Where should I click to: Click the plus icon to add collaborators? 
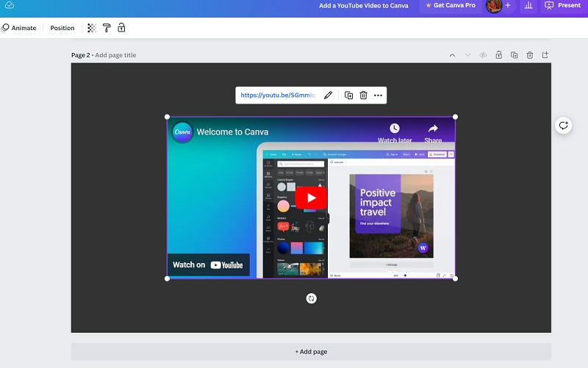[x=508, y=5]
